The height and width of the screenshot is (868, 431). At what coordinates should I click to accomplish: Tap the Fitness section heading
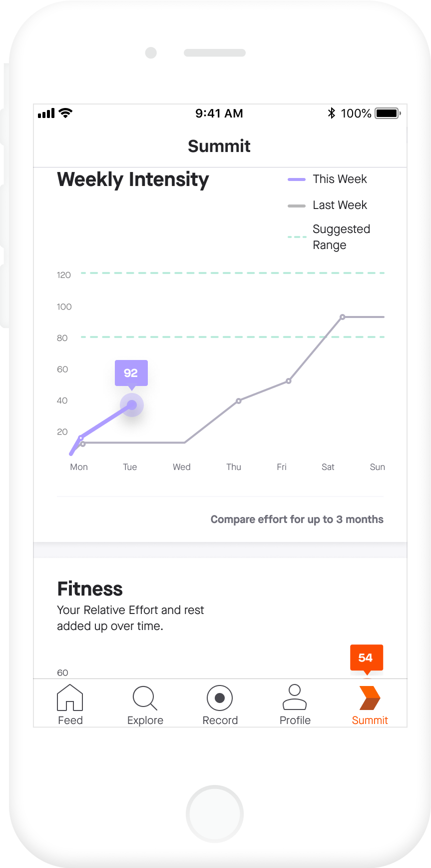(x=90, y=589)
